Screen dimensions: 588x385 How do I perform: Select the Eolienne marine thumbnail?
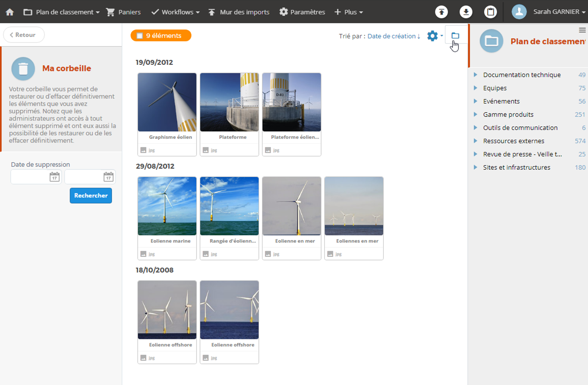tap(167, 206)
